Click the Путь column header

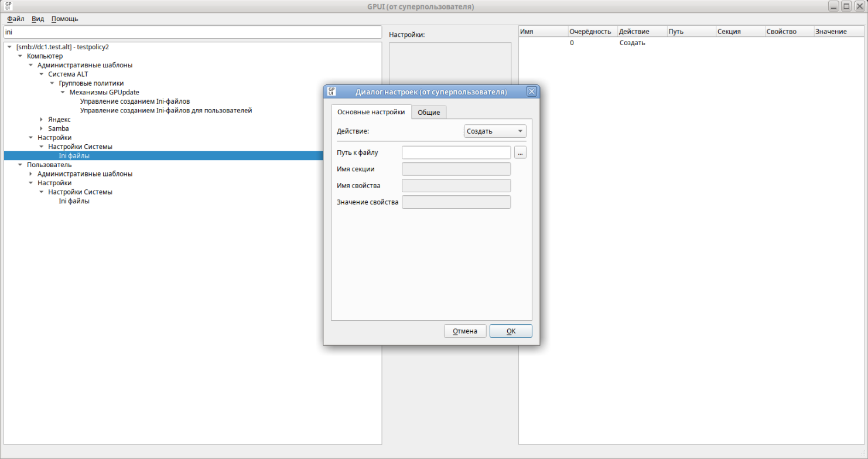point(691,32)
